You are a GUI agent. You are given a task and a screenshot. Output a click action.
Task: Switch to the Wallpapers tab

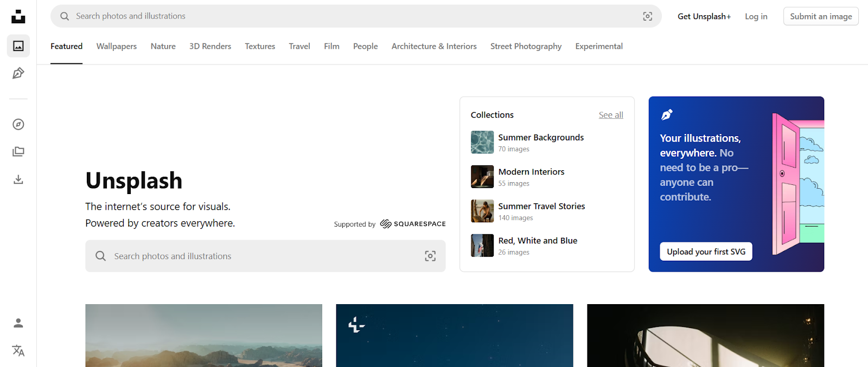117,46
